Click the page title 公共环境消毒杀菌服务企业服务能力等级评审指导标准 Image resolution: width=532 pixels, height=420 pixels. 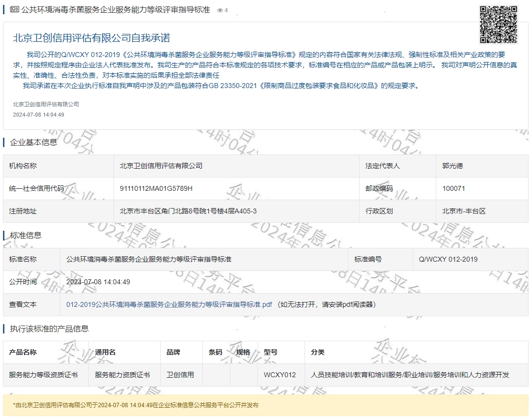click(x=116, y=10)
